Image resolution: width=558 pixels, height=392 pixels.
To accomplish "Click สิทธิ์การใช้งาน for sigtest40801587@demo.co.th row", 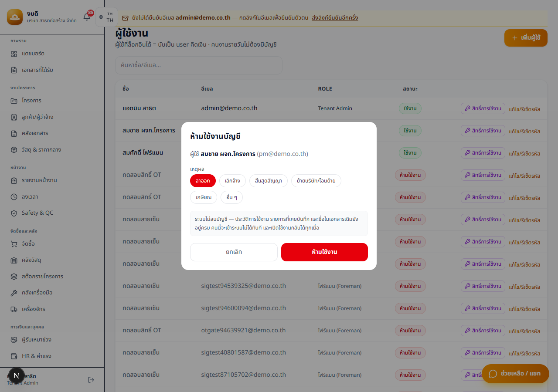I will [x=483, y=353].
